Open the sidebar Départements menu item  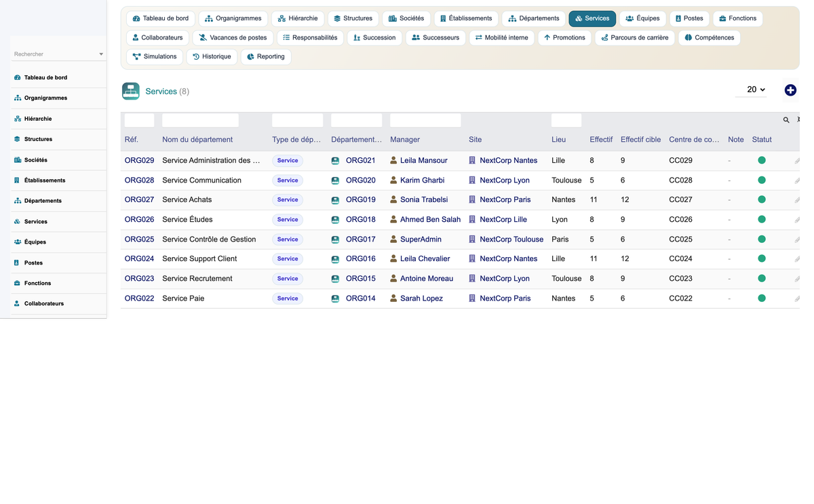(59, 201)
